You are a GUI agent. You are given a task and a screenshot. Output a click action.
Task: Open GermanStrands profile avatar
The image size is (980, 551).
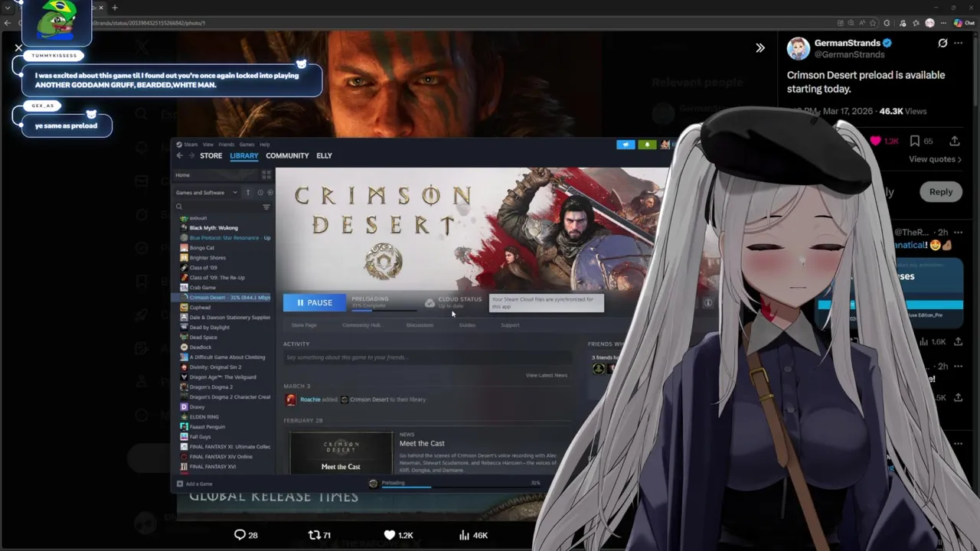click(799, 48)
